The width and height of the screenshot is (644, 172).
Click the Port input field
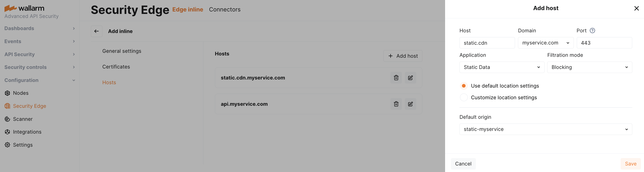[x=604, y=43]
